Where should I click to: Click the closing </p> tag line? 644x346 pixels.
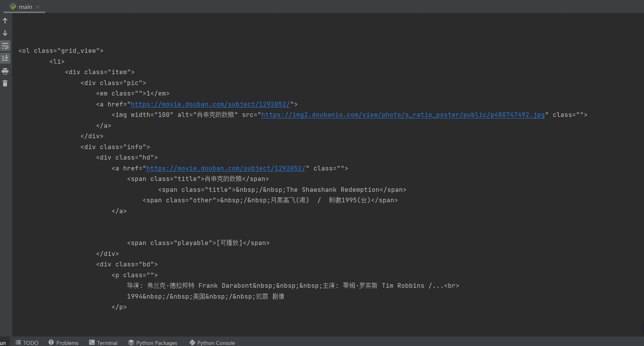point(119,307)
